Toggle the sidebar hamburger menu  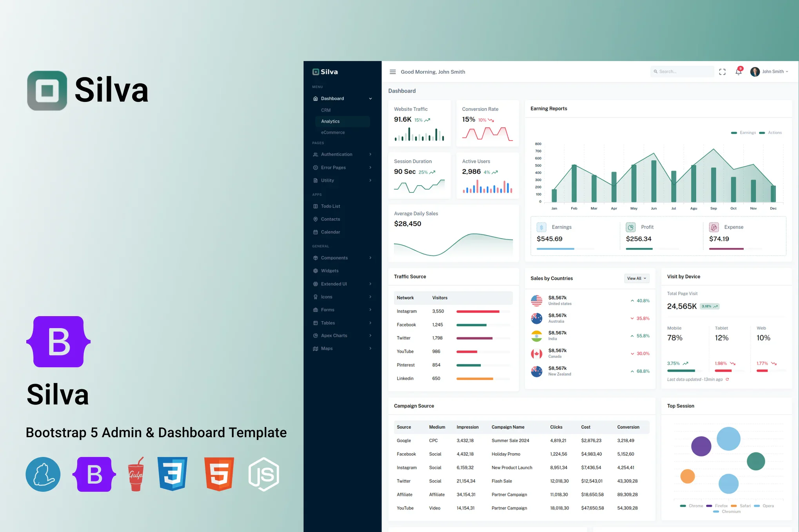point(392,71)
